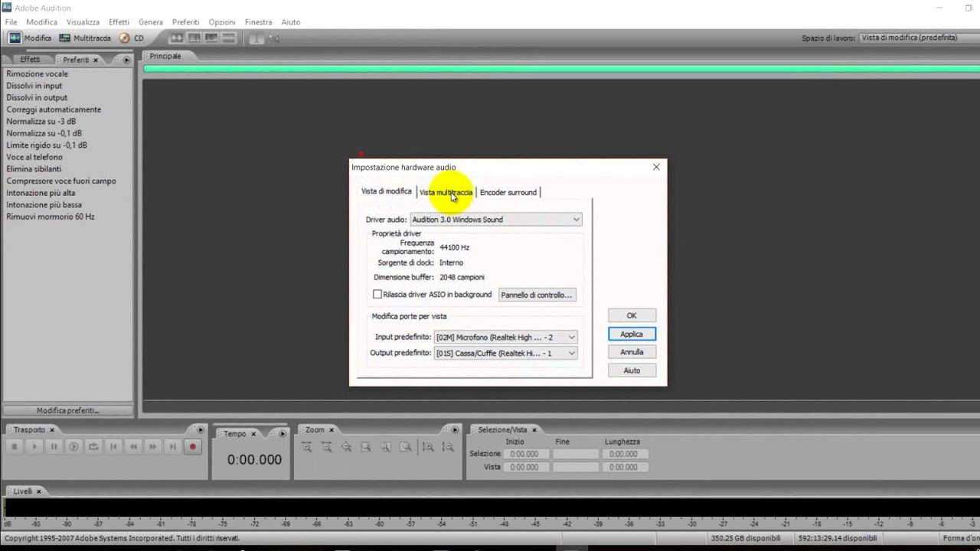The height and width of the screenshot is (551, 980).
Task: Go to end transport button
Action: click(172, 447)
